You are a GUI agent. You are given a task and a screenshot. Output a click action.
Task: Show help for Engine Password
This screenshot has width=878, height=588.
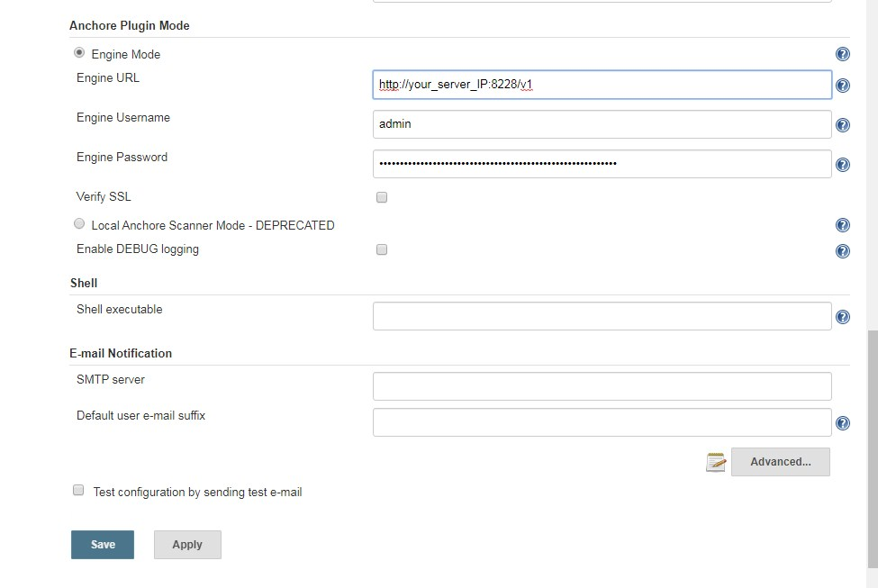(x=842, y=165)
